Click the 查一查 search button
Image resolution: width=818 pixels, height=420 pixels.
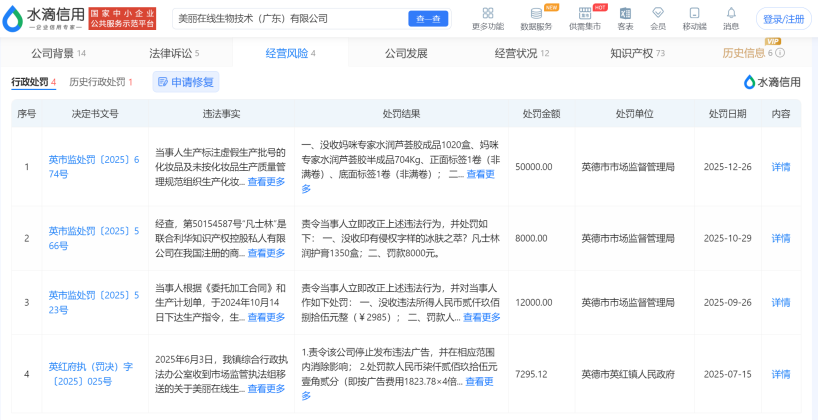tap(428, 19)
